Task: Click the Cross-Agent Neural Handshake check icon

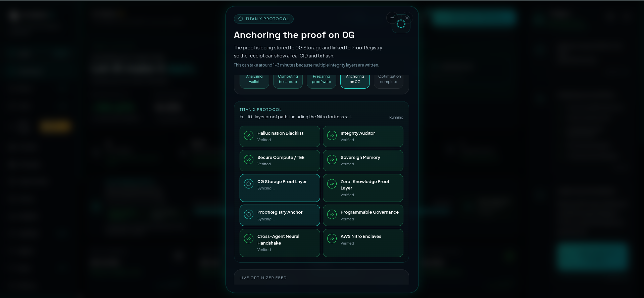Action: click(249, 239)
